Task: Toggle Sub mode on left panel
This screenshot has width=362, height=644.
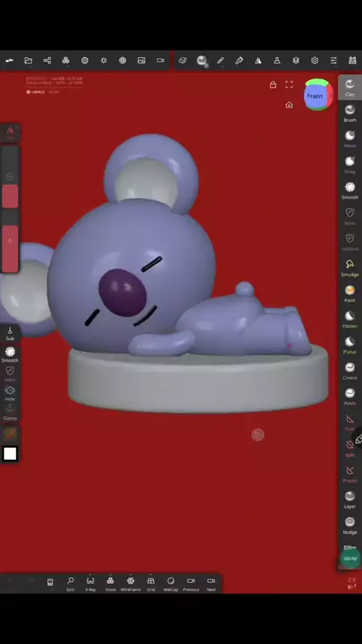Action: click(x=10, y=333)
